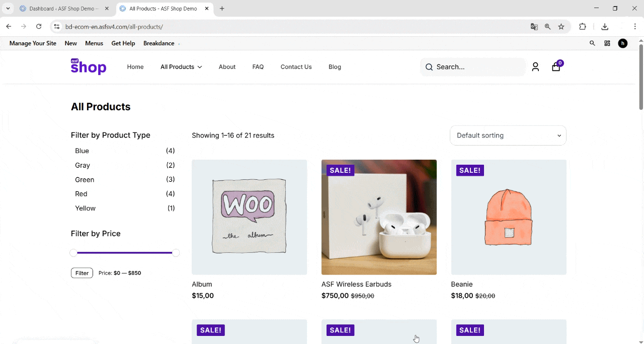This screenshot has height=344, width=644.
Task: Open Manage Your Site menu
Action: click(33, 43)
